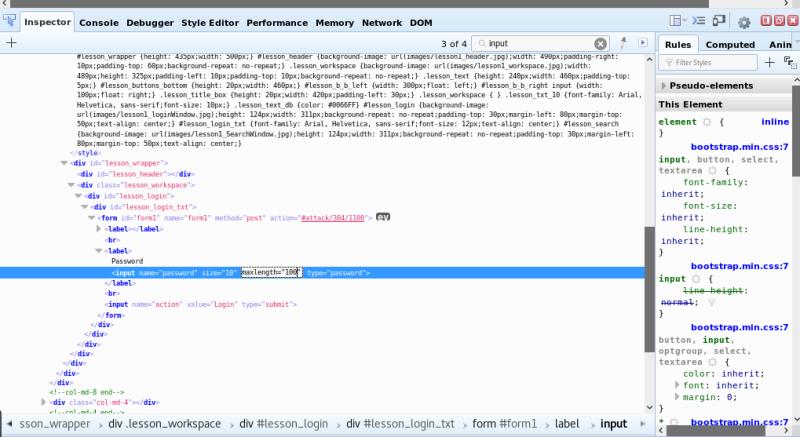Select the Rules sidebar tab

(x=678, y=45)
